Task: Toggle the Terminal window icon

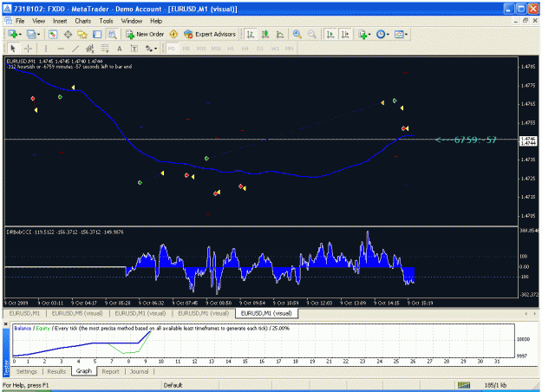Action: pos(97,34)
